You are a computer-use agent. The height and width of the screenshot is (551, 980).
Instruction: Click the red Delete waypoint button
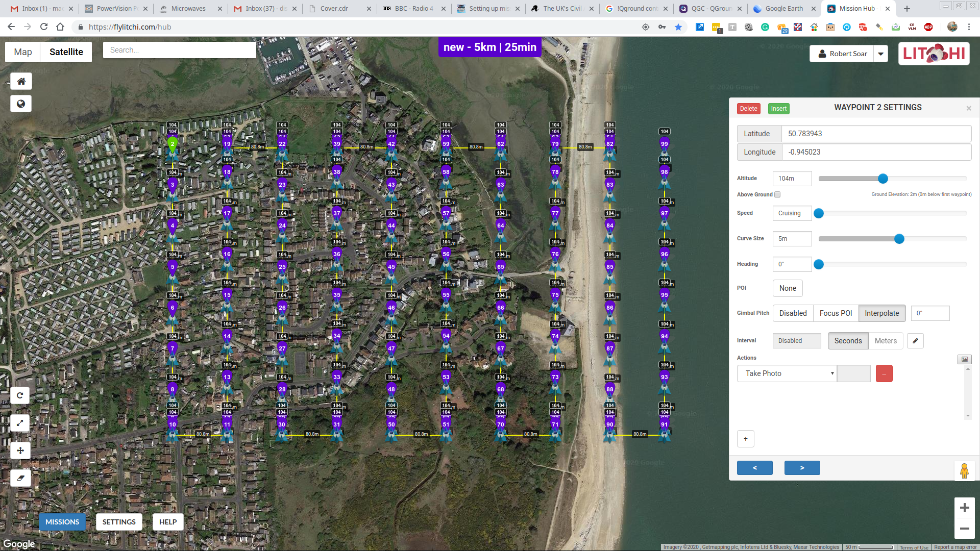[748, 109]
